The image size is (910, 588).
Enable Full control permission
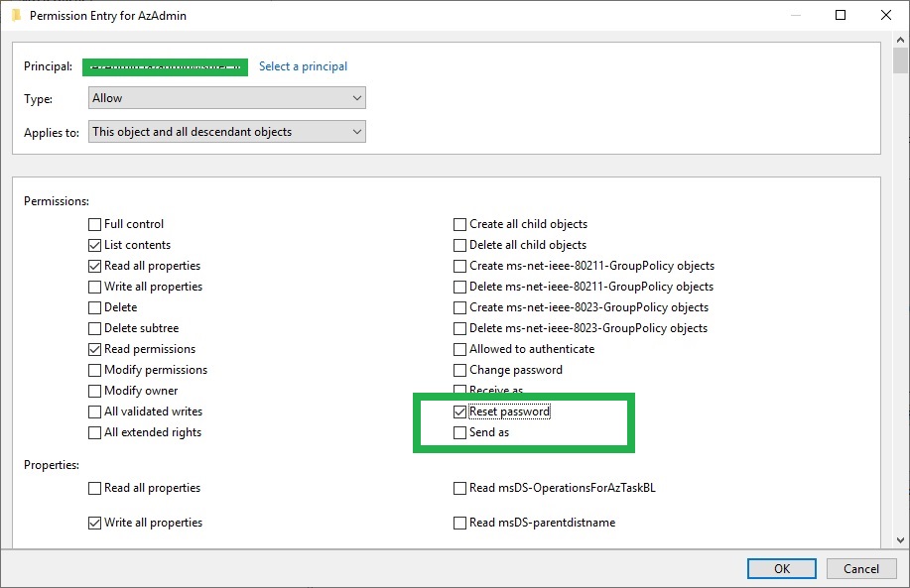tap(94, 223)
